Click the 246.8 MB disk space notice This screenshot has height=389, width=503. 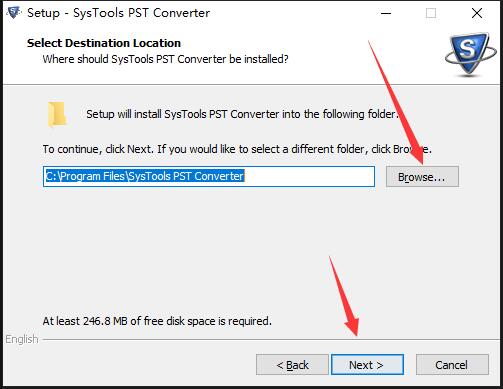tap(157, 321)
